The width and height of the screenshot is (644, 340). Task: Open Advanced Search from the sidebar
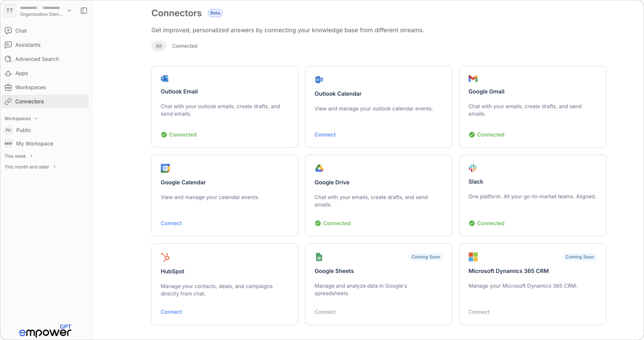tap(37, 59)
